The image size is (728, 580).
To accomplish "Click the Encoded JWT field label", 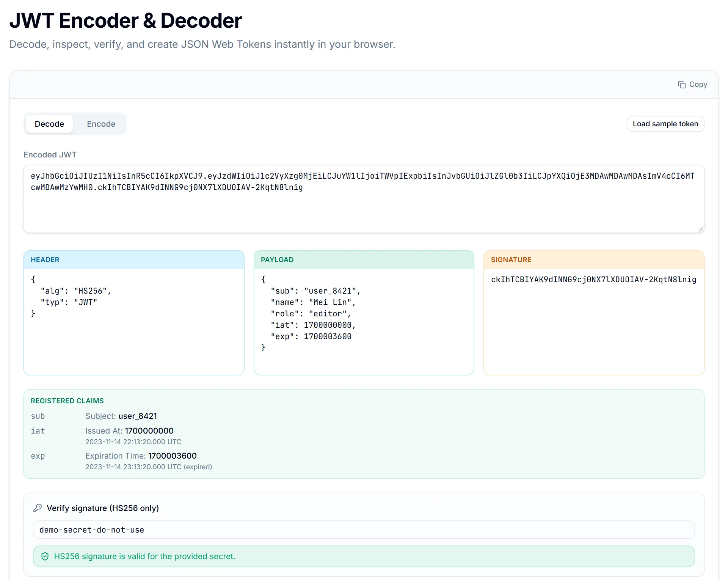I will click(50, 155).
